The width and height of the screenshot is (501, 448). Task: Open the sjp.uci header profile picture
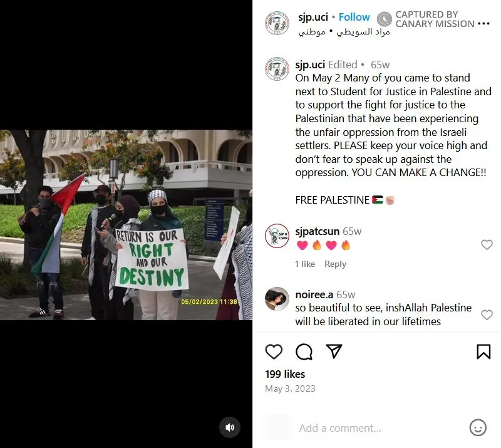(x=277, y=23)
